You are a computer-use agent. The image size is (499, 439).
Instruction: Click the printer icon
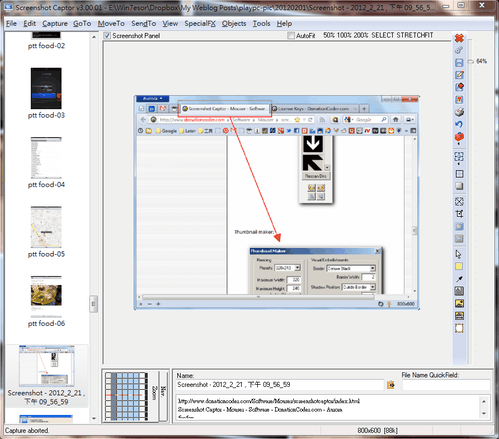tap(459, 112)
